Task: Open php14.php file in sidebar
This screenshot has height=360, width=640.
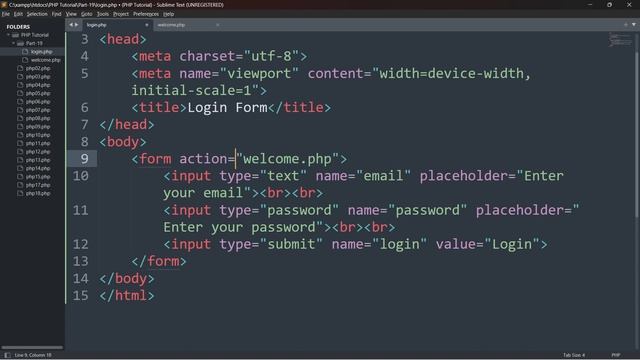Action: pyautogui.click(x=38, y=168)
